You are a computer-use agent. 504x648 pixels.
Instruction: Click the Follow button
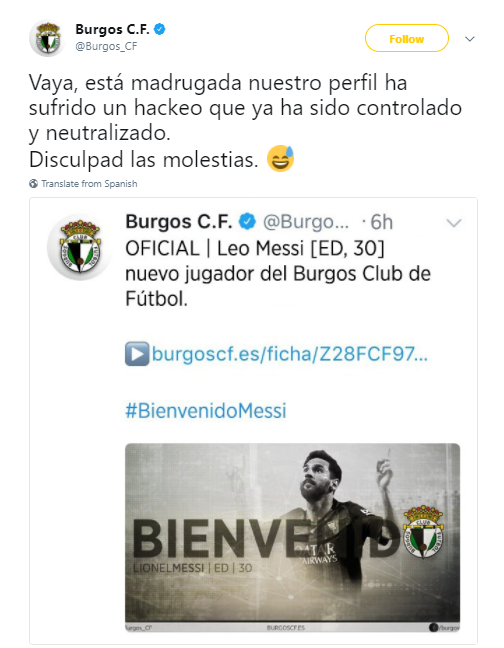(407, 38)
